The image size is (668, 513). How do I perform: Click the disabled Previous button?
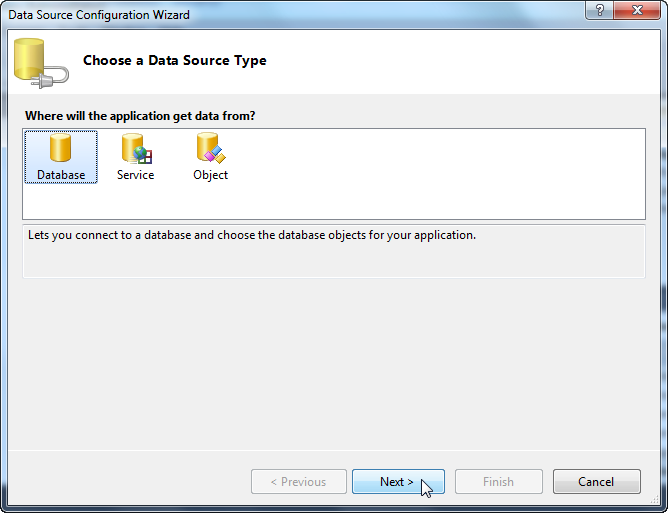coord(299,481)
